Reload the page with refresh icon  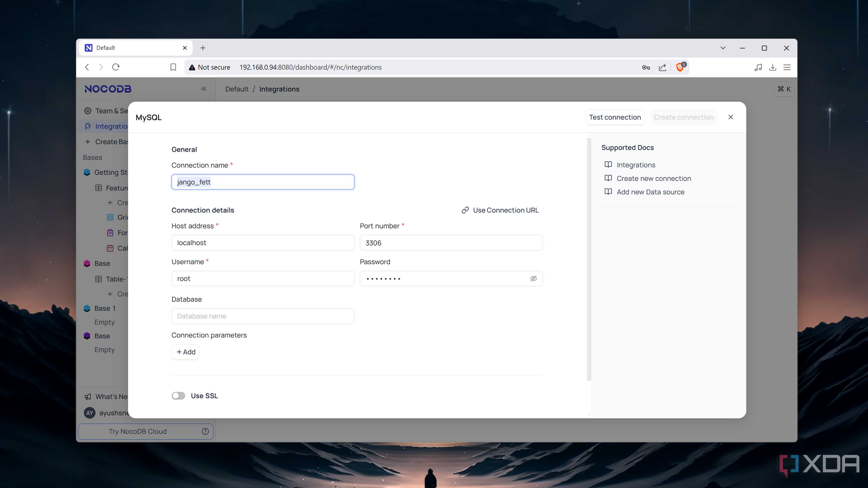point(116,67)
